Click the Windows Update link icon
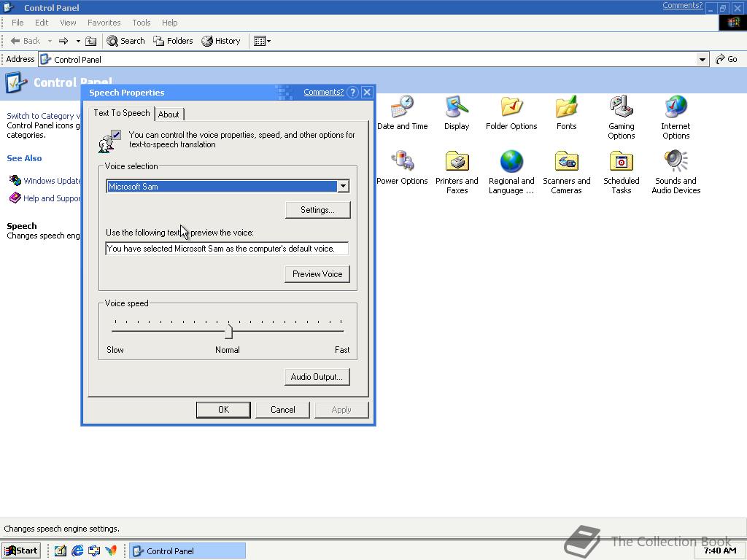The image size is (747, 560). (15, 181)
